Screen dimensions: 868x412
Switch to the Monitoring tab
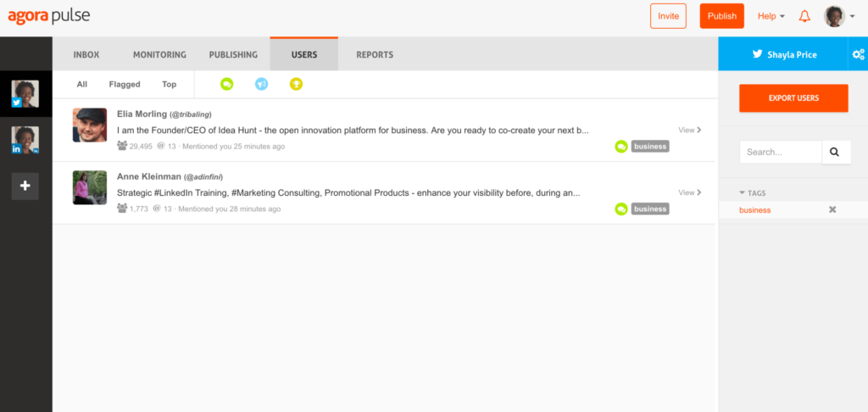(159, 55)
